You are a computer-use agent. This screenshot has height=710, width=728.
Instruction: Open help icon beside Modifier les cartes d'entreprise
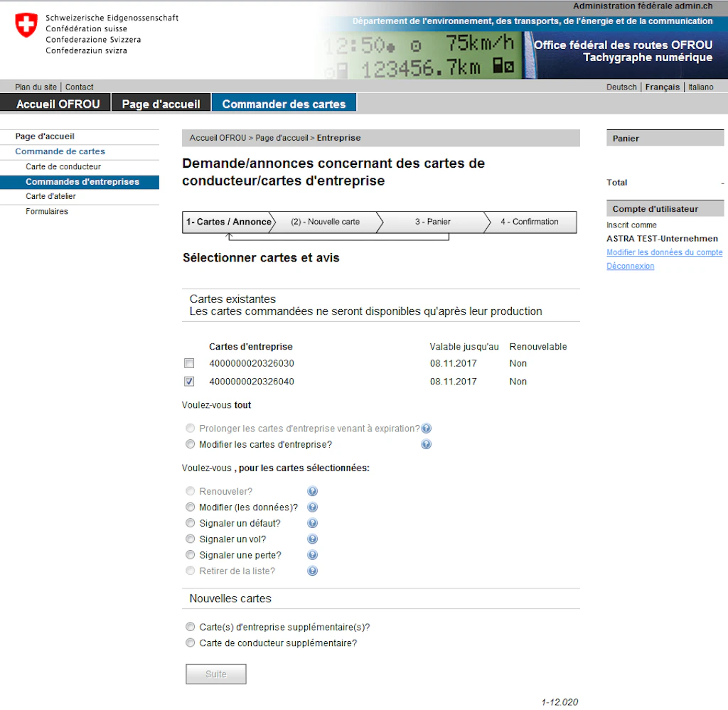pyautogui.click(x=426, y=444)
